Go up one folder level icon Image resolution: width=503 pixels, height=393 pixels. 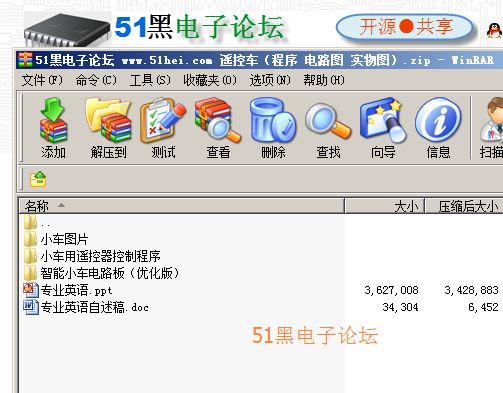pyautogui.click(x=38, y=179)
